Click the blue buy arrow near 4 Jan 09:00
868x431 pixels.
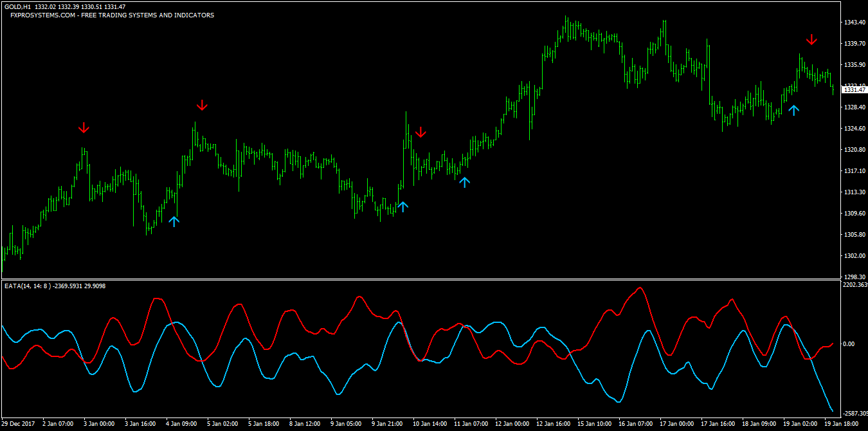pyautogui.click(x=174, y=221)
